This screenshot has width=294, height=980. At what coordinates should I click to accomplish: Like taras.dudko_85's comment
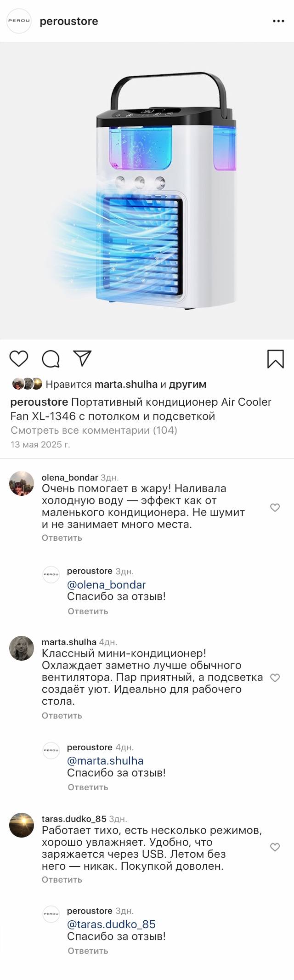pos(275,847)
